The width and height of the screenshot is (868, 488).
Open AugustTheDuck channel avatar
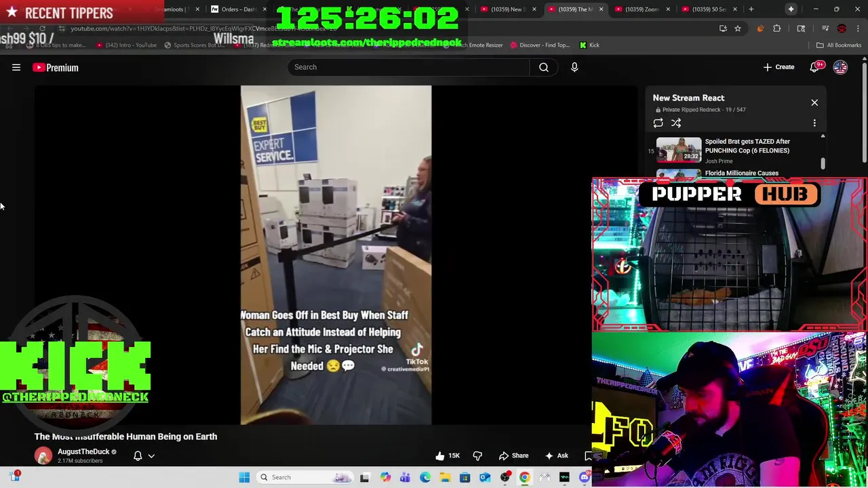click(43, 455)
